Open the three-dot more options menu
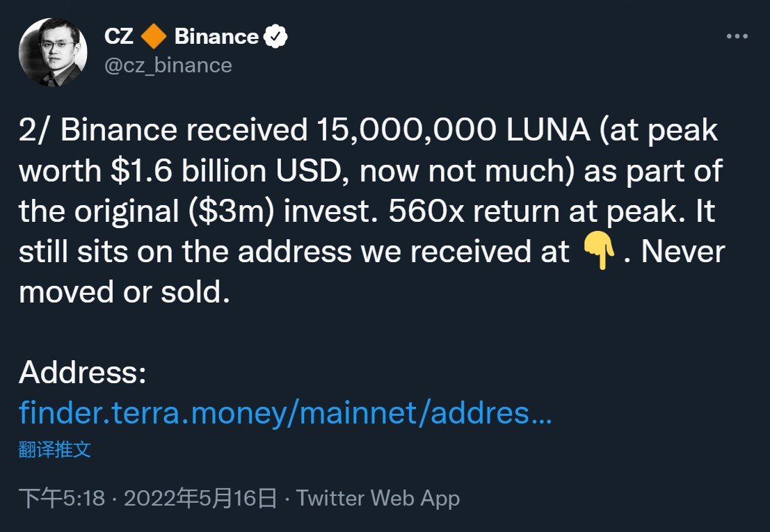 pyautogui.click(x=737, y=36)
